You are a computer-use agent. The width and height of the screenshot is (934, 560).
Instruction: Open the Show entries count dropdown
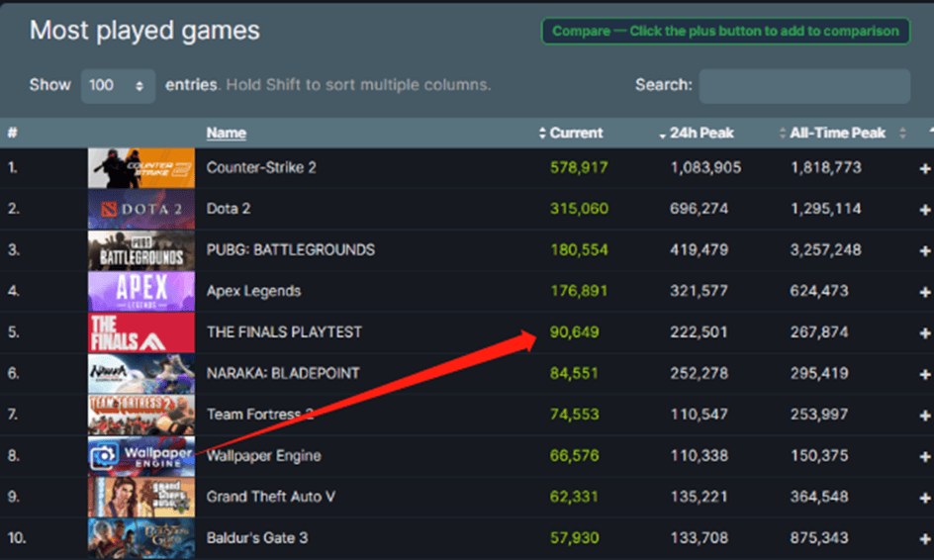click(x=118, y=86)
